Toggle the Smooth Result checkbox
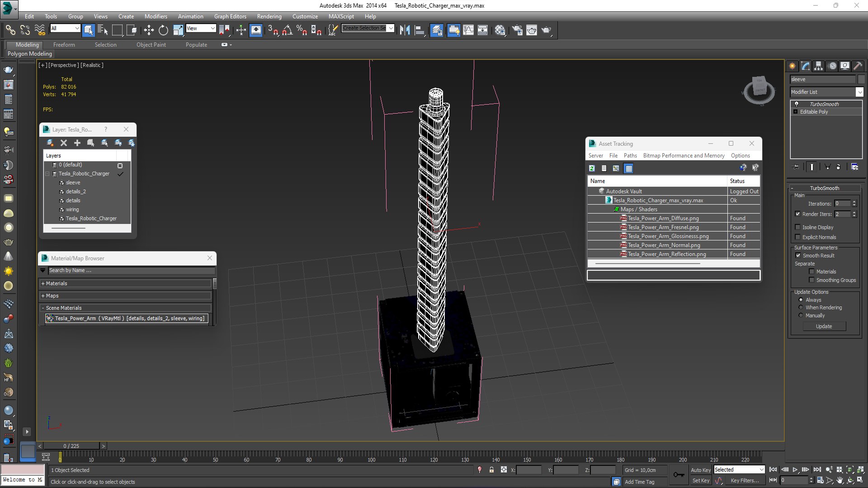868x488 pixels. [x=798, y=255]
